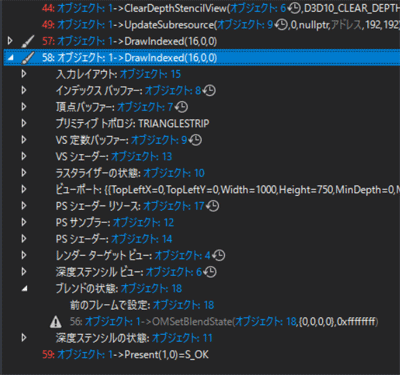Open オブジェクト: 18 link on ブレンドの状態 row

click(151, 289)
